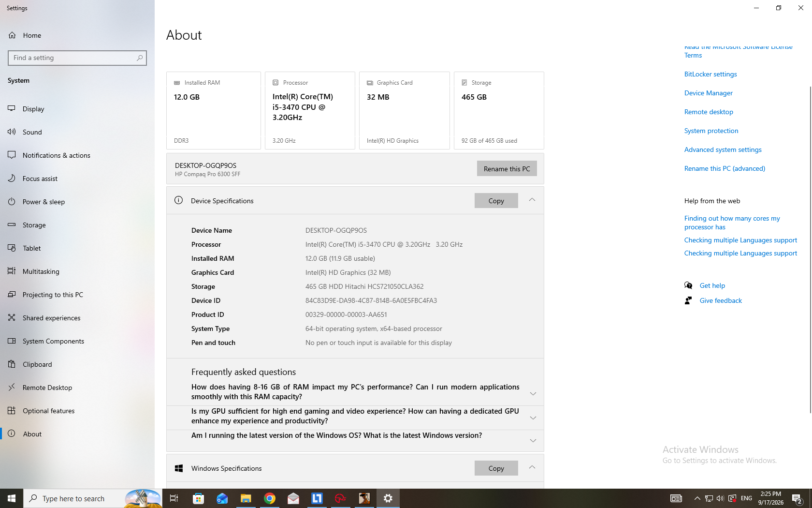This screenshot has height=508, width=812.
Task: Show hidden system tray icons
Action: point(697,498)
